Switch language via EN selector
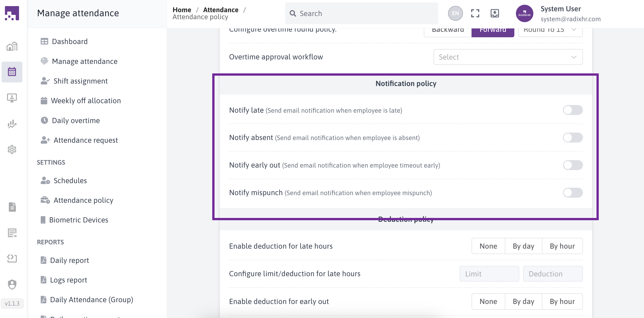The height and width of the screenshot is (318, 644). [455, 13]
